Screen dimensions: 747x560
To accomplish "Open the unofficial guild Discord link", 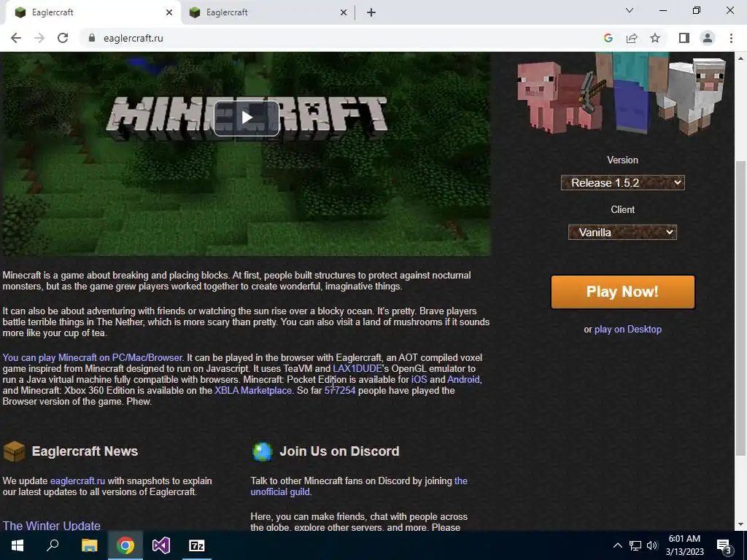I will point(279,492).
